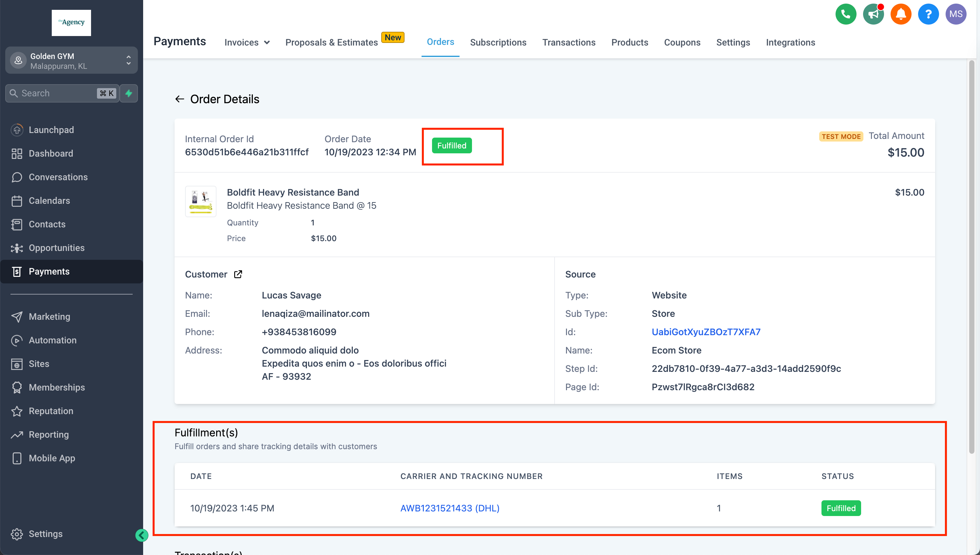Viewport: 980px width, 555px height.
Task: Click the Page Id value Pzwst7lRgca8rCl3d682
Action: pos(703,387)
